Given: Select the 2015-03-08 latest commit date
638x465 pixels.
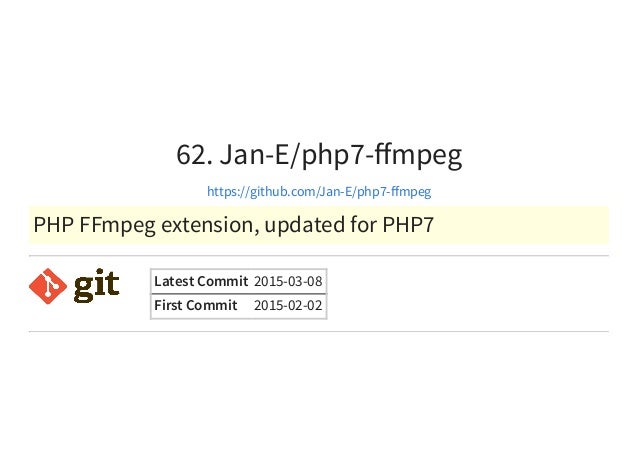Looking at the screenshot, I should (x=288, y=282).
